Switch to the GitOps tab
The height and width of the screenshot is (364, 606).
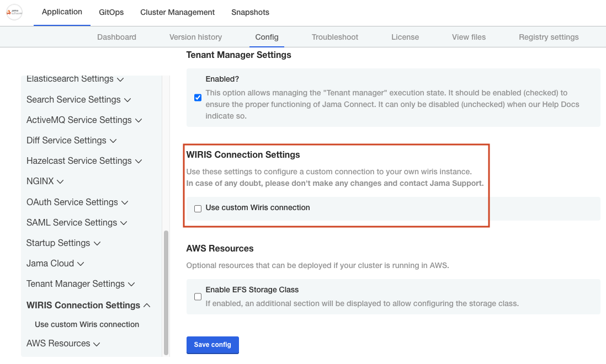(111, 12)
